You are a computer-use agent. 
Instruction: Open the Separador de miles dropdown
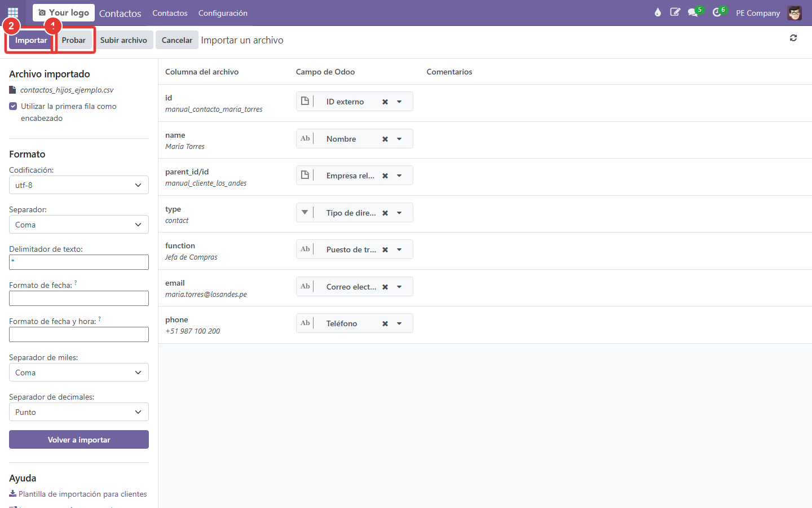pyautogui.click(x=79, y=373)
